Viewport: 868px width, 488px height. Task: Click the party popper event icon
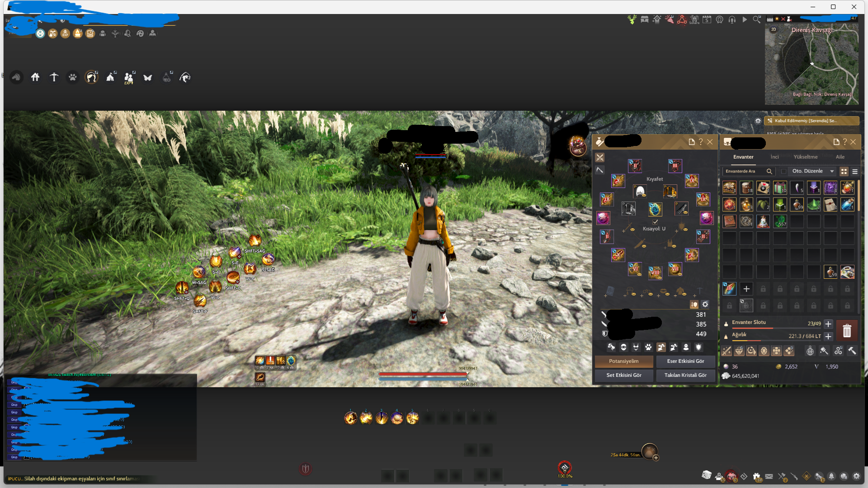(670, 19)
